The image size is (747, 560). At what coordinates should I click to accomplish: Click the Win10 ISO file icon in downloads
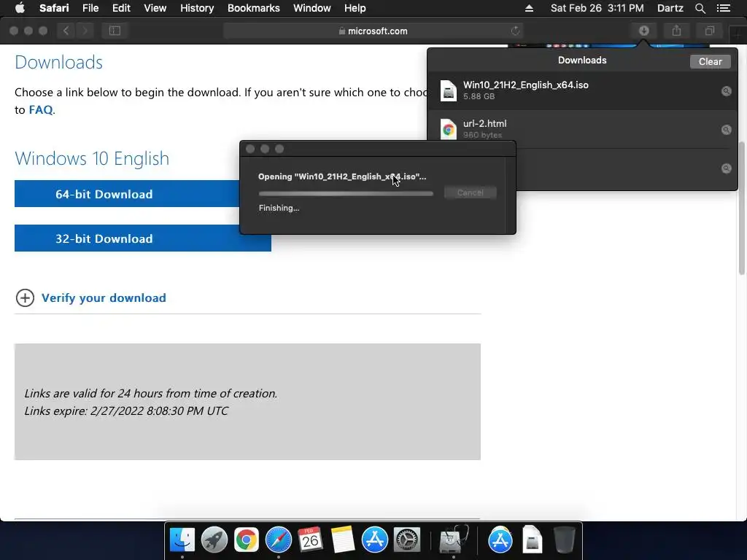point(449,90)
